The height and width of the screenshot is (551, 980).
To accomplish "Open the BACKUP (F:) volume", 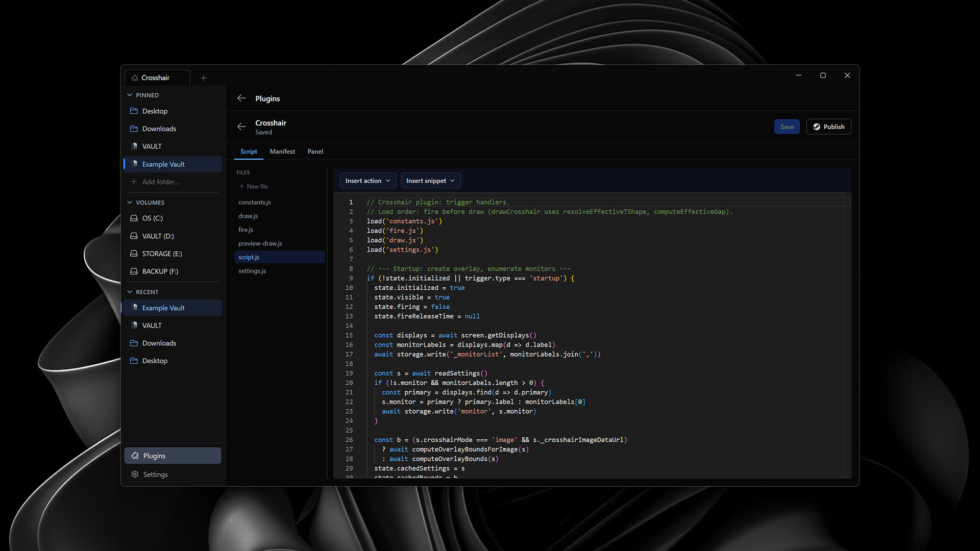I will point(160,271).
